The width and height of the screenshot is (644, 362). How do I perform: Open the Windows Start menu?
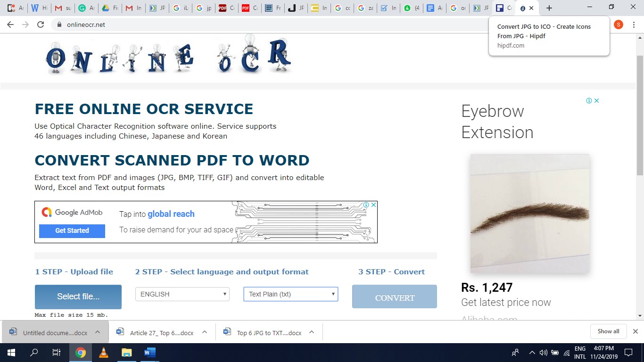pyautogui.click(x=11, y=353)
